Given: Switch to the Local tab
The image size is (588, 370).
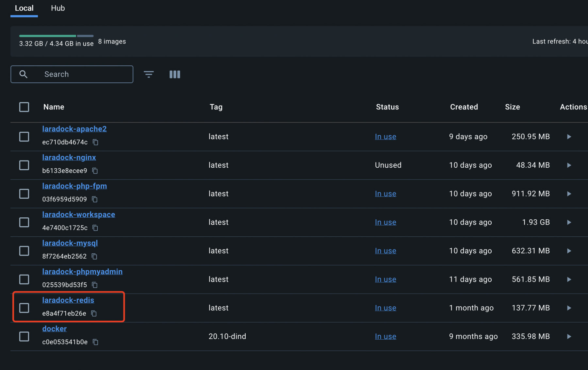Looking at the screenshot, I should pos(24,8).
